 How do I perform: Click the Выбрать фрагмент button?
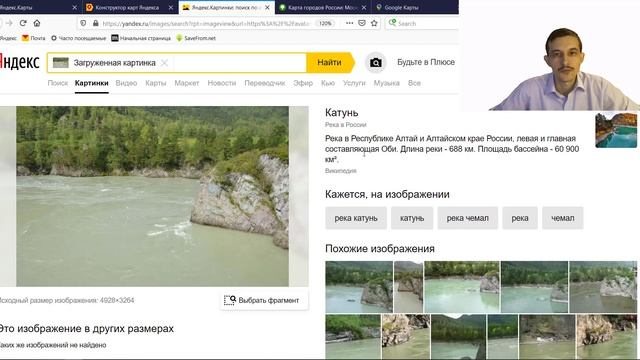pos(264,300)
